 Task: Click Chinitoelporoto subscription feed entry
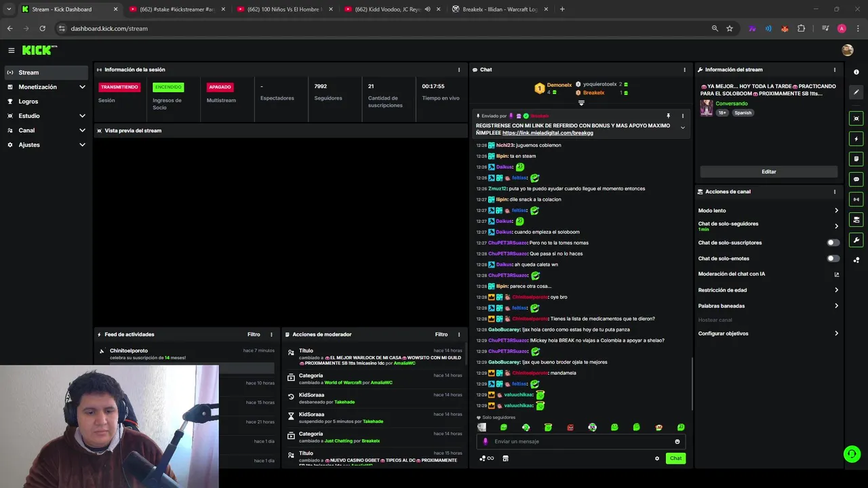tap(186, 354)
